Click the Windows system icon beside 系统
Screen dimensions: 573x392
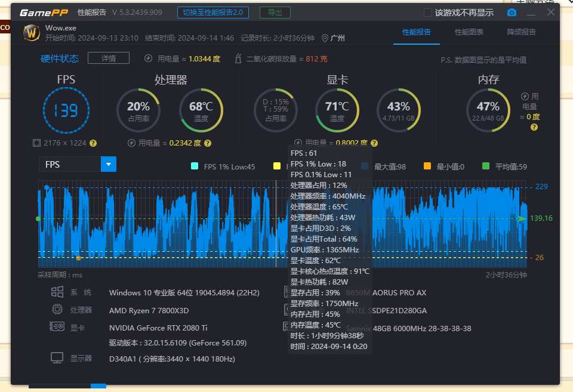57,292
